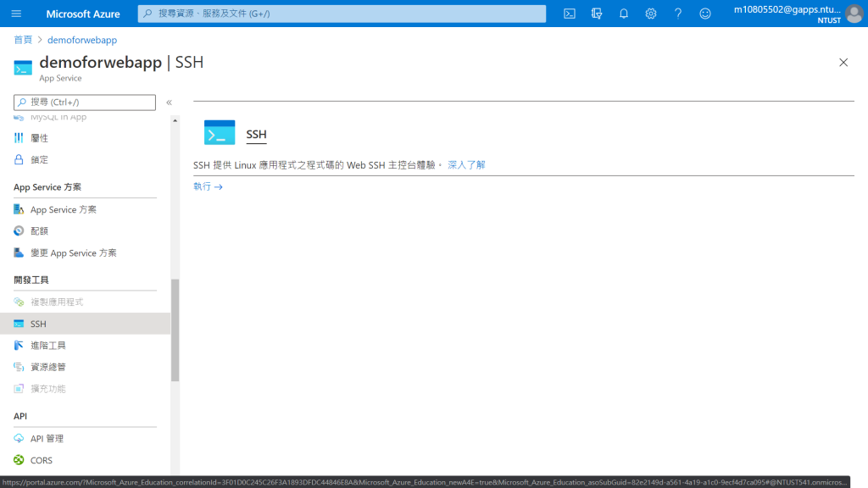Open the 深入了解 link
The image size is (868, 488).
point(466,165)
